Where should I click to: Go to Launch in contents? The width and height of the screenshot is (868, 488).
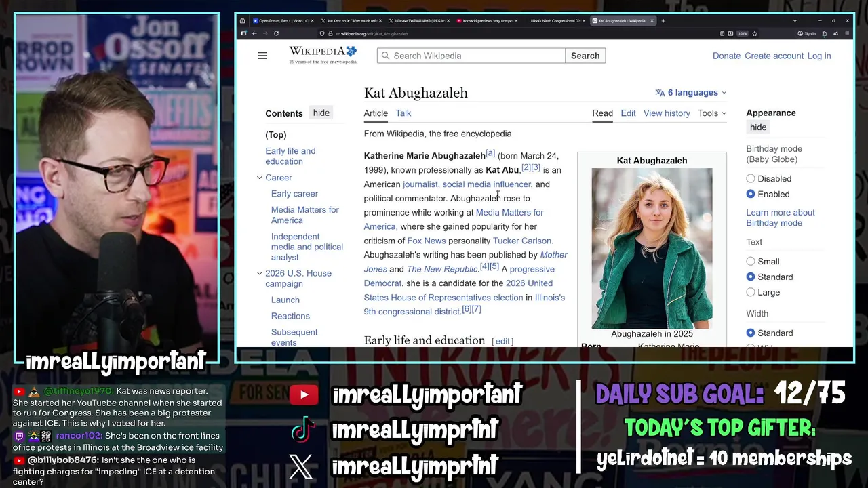point(285,300)
